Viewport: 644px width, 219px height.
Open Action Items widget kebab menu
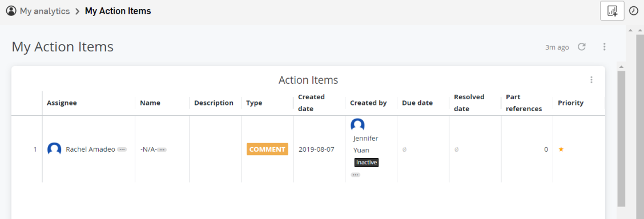click(591, 80)
